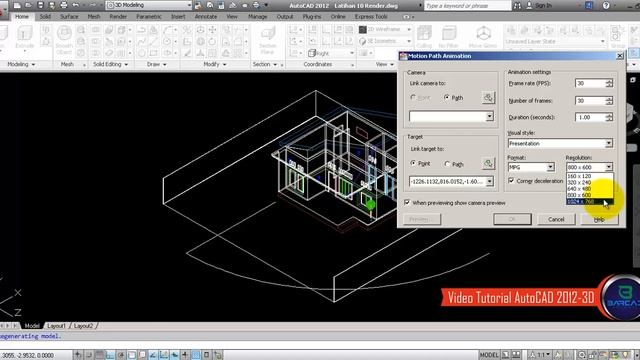Open the Parametric ribbon tab

point(149,16)
